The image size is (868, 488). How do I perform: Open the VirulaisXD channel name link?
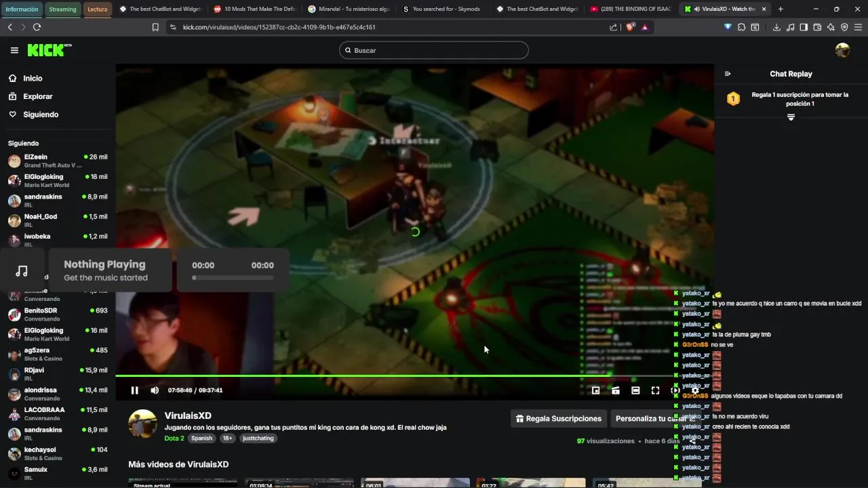coord(188,415)
